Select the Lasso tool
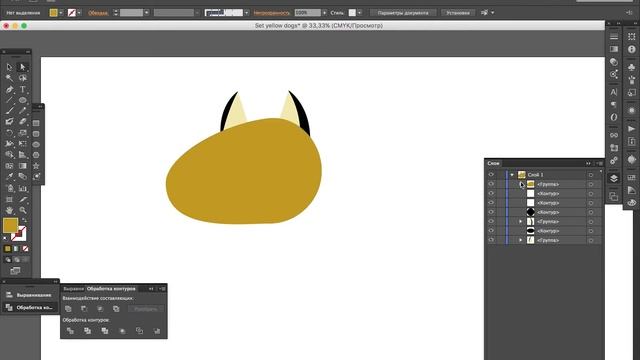This screenshot has width=640, height=360. (22, 78)
